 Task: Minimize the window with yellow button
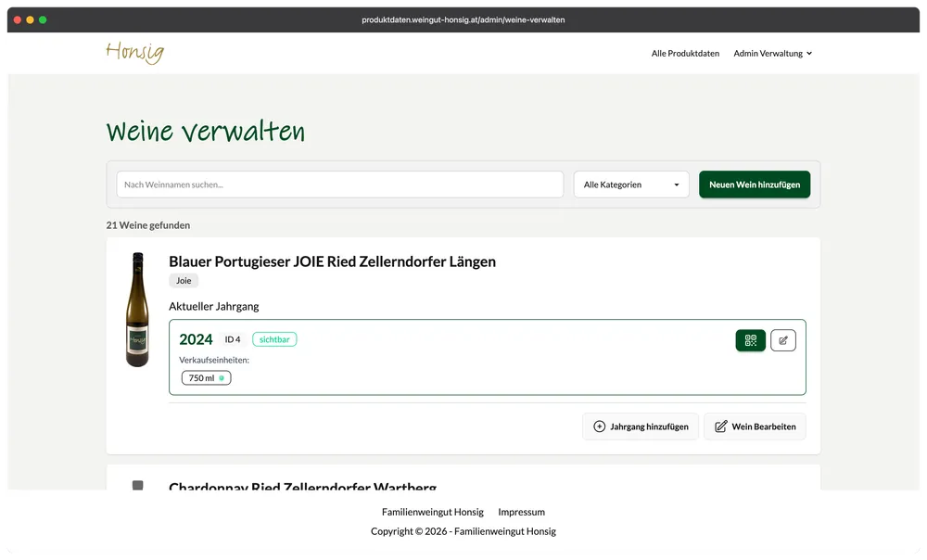31,19
